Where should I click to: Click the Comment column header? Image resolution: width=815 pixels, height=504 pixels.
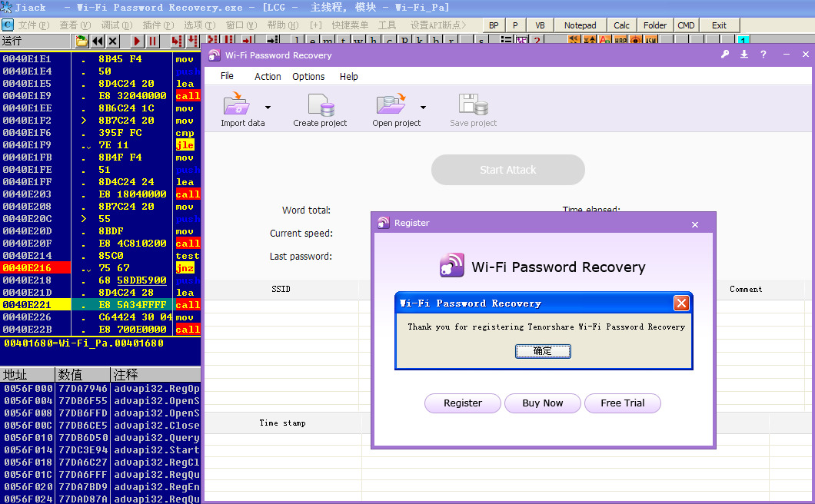point(745,290)
